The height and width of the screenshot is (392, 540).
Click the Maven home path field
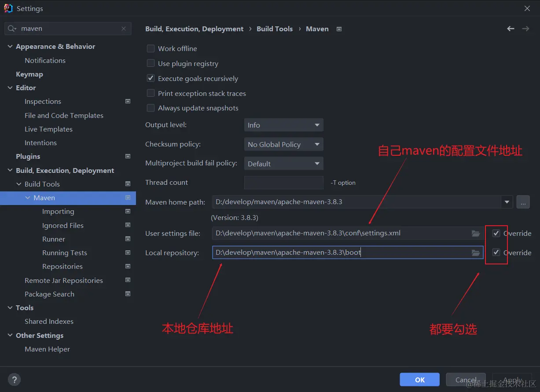pos(357,202)
